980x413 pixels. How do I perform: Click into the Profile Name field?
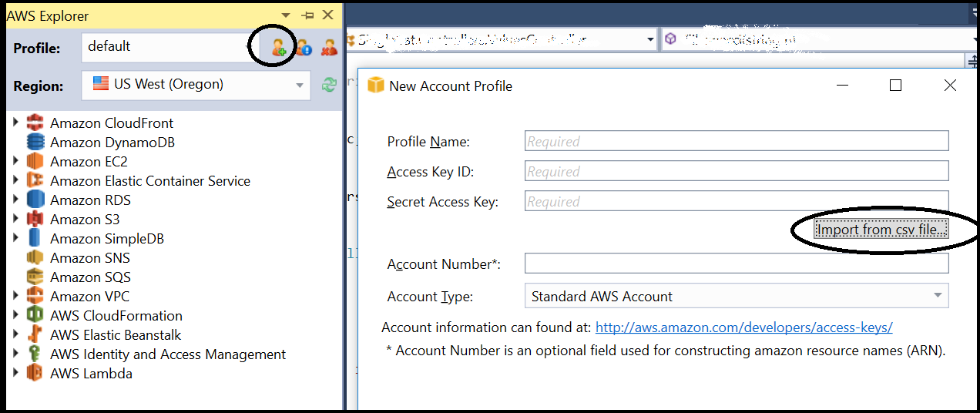(x=736, y=141)
